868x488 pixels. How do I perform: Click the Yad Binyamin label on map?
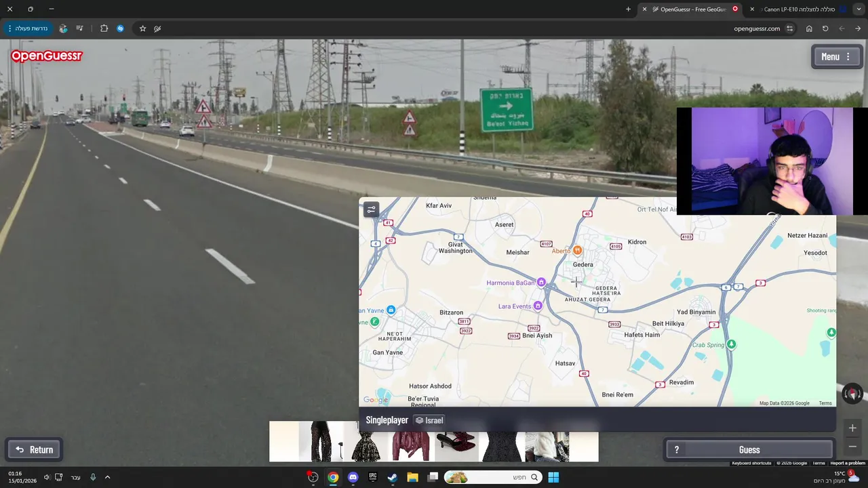(696, 312)
